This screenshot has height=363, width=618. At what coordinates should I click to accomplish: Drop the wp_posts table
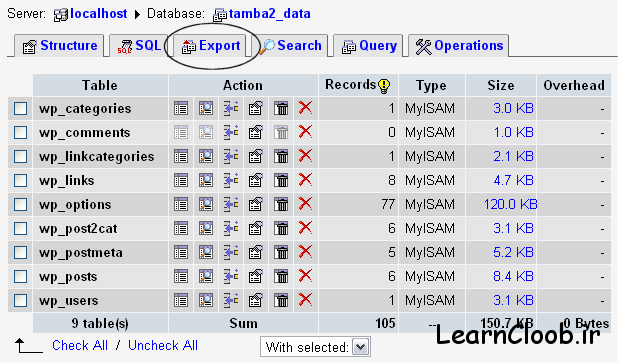tap(305, 276)
